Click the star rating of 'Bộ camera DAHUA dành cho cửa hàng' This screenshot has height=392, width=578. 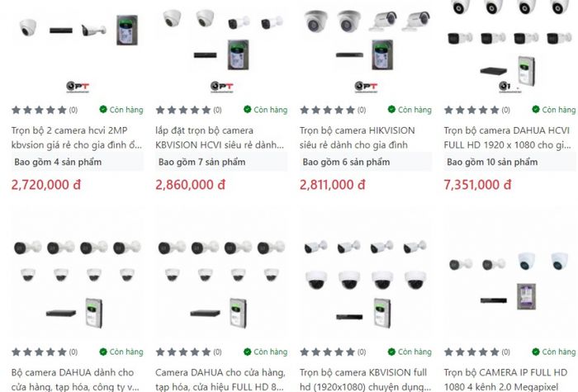tap(39, 352)
